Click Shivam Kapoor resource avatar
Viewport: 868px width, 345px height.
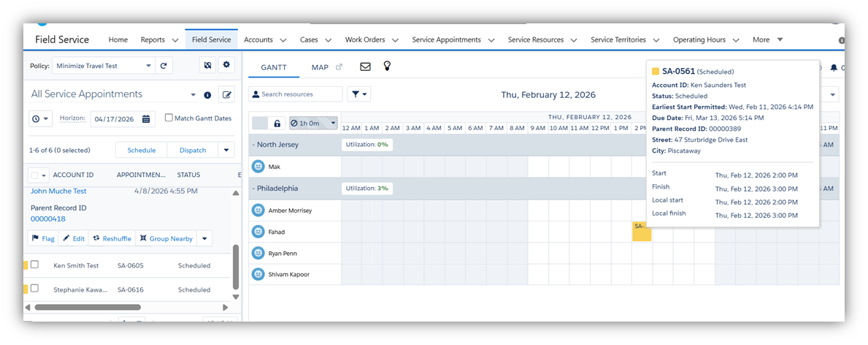tap(258, 274)
